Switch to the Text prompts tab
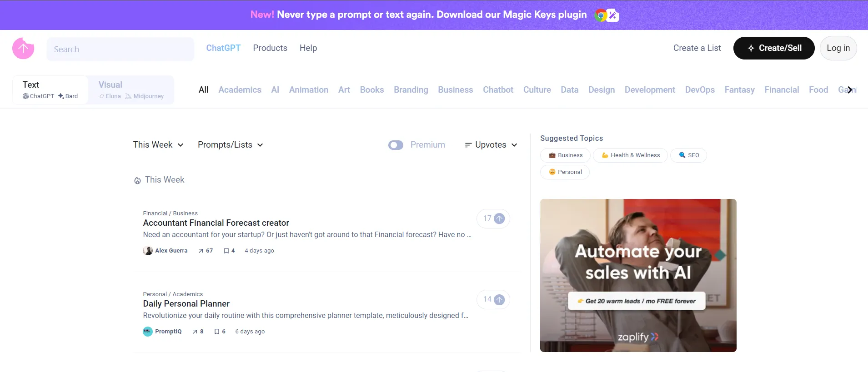 50,90
